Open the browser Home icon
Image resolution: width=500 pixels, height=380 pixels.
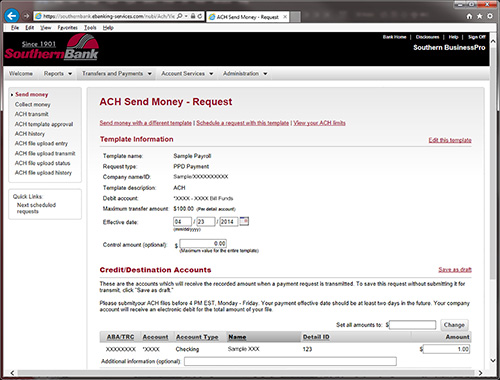pos(469,16)
